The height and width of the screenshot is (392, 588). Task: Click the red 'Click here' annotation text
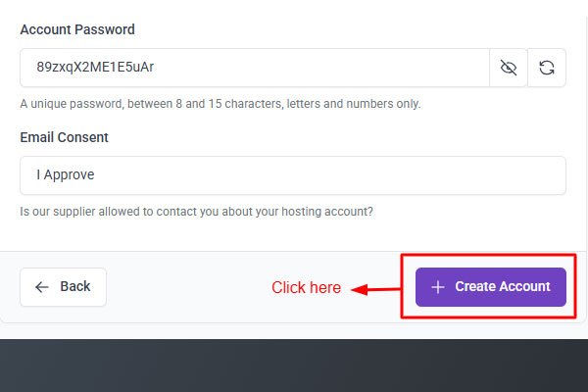[x=306, y=288]
